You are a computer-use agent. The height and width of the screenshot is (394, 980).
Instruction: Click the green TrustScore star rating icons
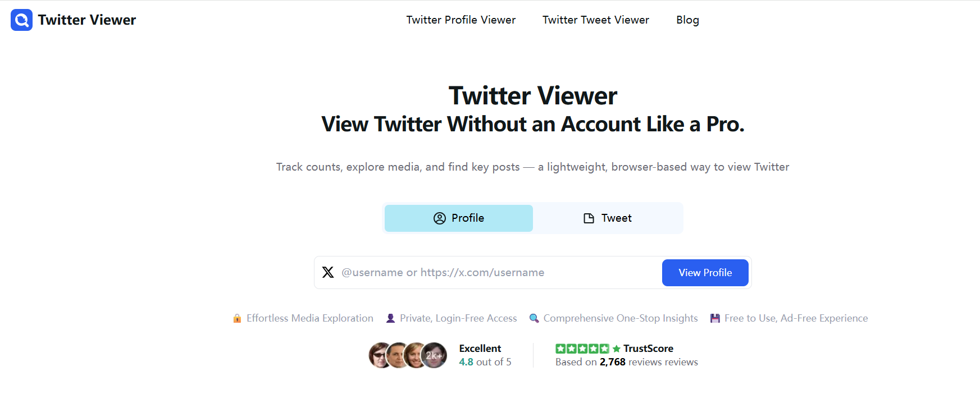coord(582,348)
